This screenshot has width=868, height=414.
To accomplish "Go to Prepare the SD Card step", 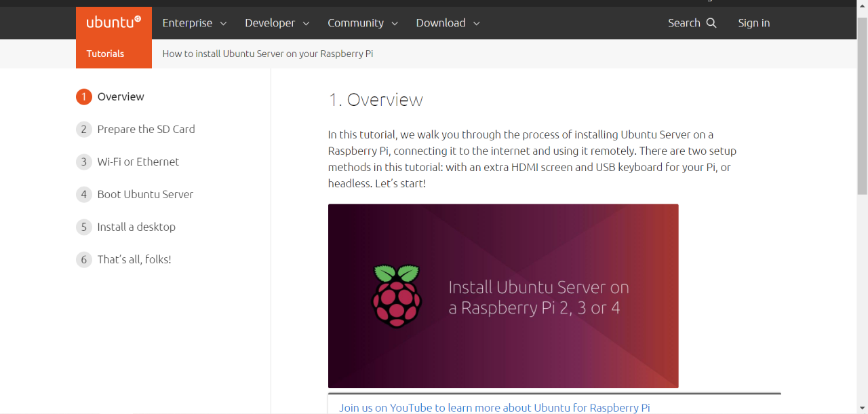I will point(146,130).
